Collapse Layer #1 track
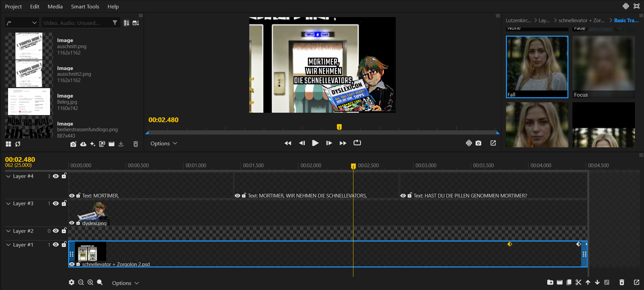The width and height of the screenshot is (644, 290). (8, 245)
